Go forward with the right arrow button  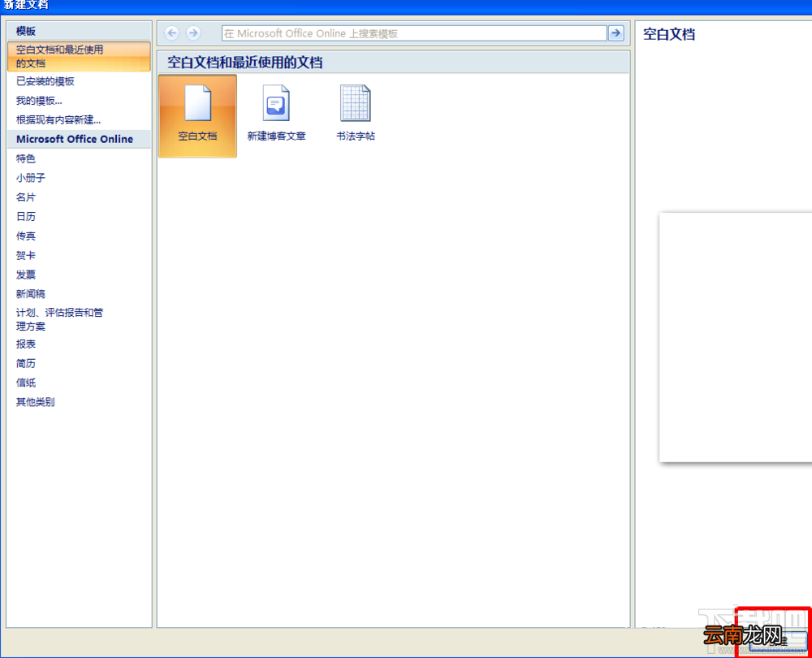(193, 33)
